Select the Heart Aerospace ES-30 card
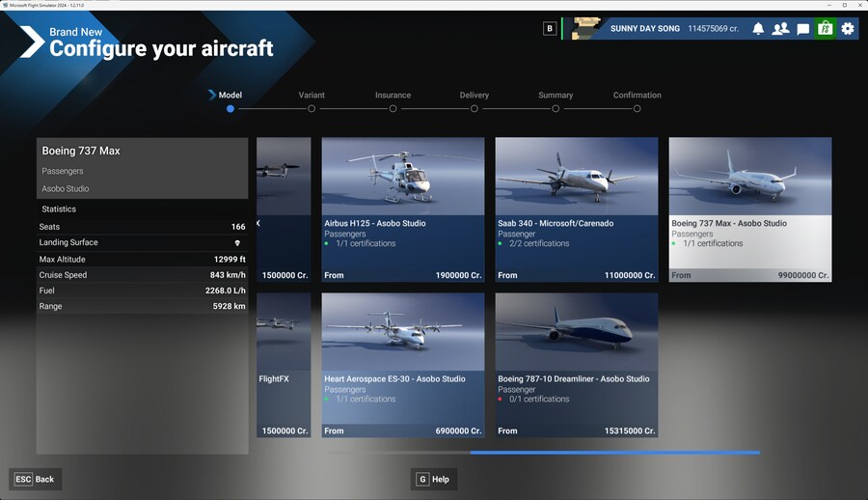This screenshot has width=868, height=500. pos(403,365)
